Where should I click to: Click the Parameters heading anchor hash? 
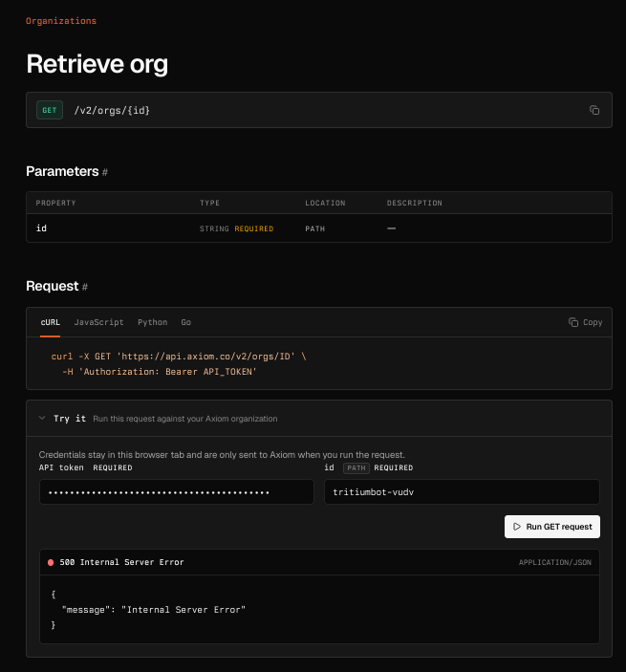[x=105, y=172]
